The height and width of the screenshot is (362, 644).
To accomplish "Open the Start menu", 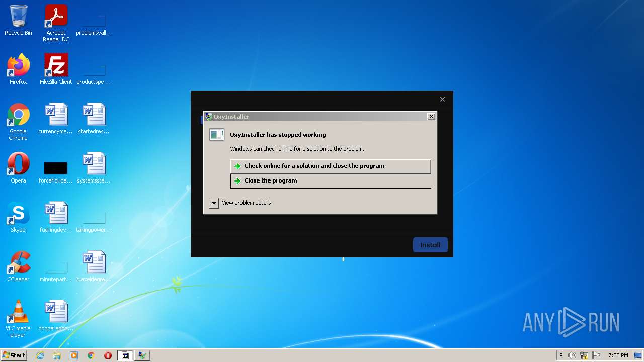I will tap(14, 355).
